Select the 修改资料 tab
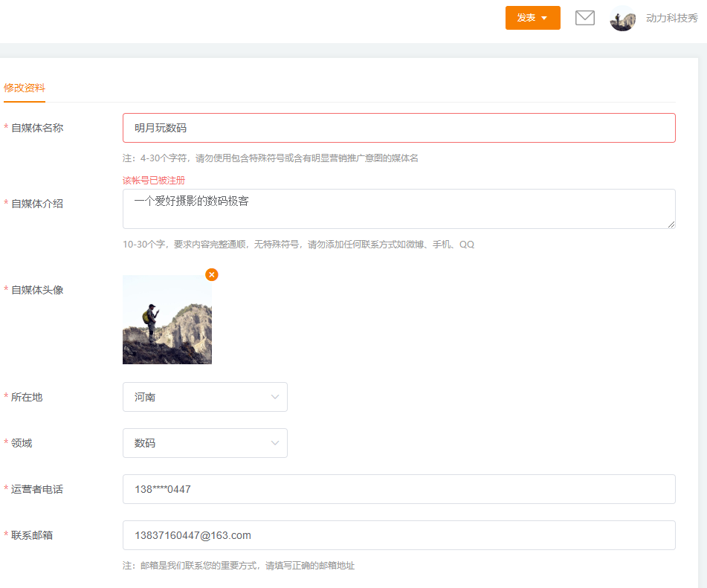 (x=25, y=88)
